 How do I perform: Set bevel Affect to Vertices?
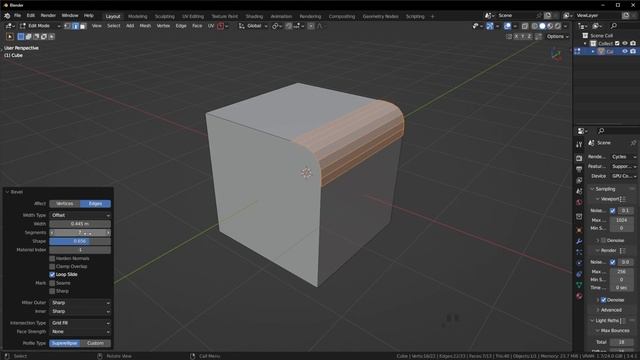coord(64,204)
